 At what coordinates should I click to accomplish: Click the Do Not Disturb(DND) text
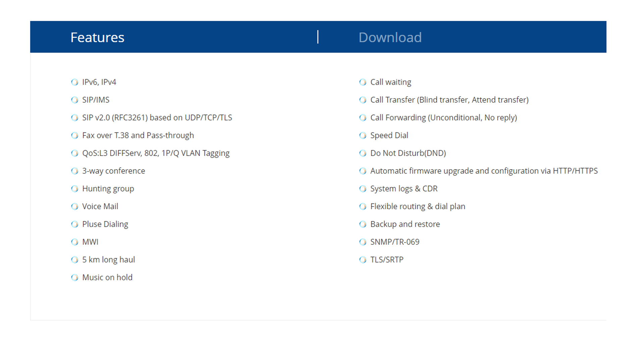coord(408,153)
